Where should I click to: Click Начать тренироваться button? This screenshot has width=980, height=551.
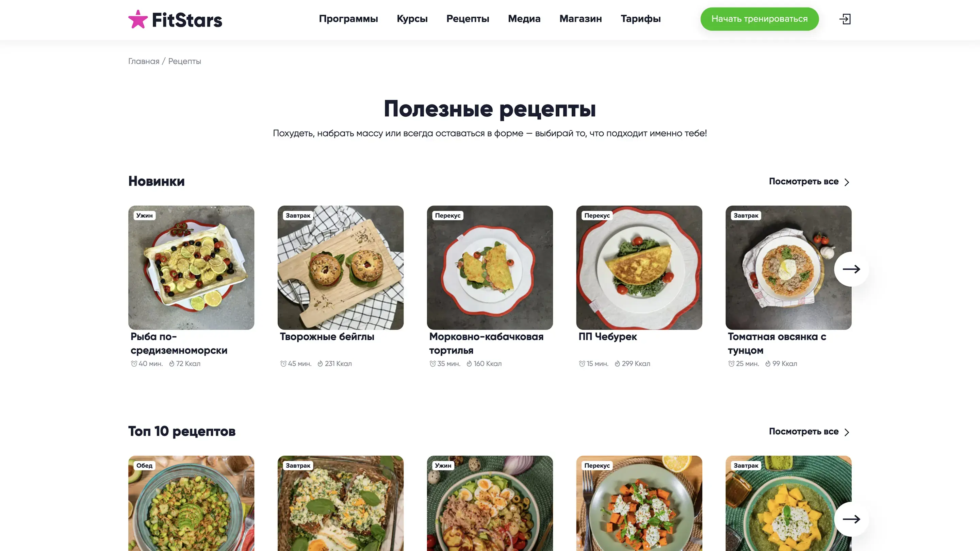click(x=759, y=19)
